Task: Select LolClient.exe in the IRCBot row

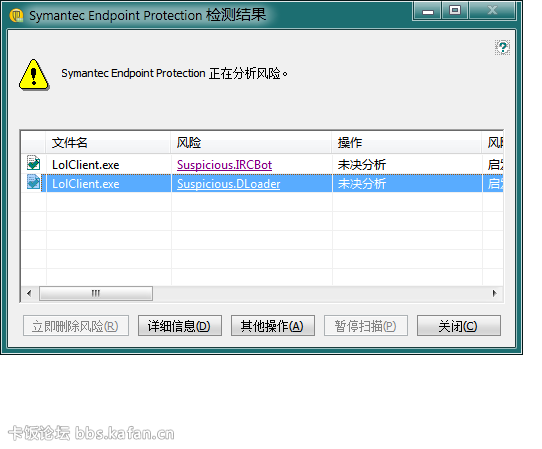Action: click(86, 165)
